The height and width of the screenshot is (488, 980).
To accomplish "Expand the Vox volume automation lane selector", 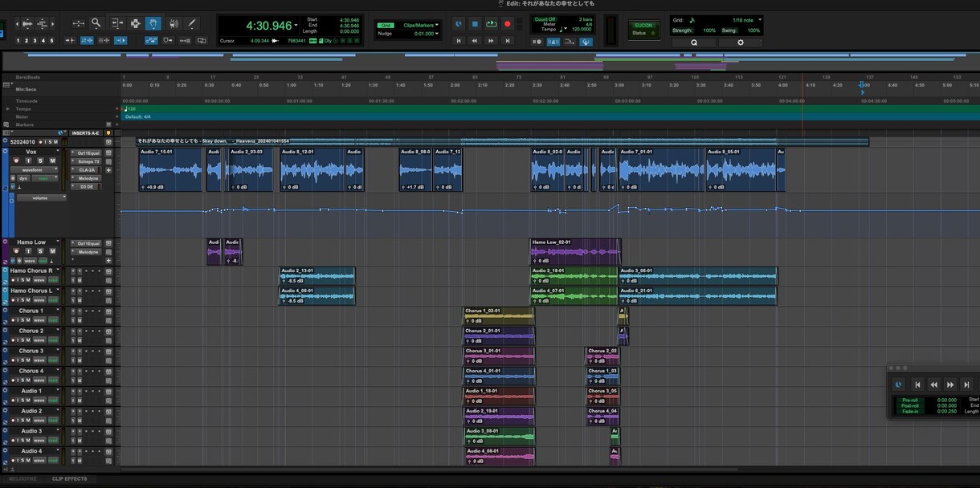I will (41, 197).
